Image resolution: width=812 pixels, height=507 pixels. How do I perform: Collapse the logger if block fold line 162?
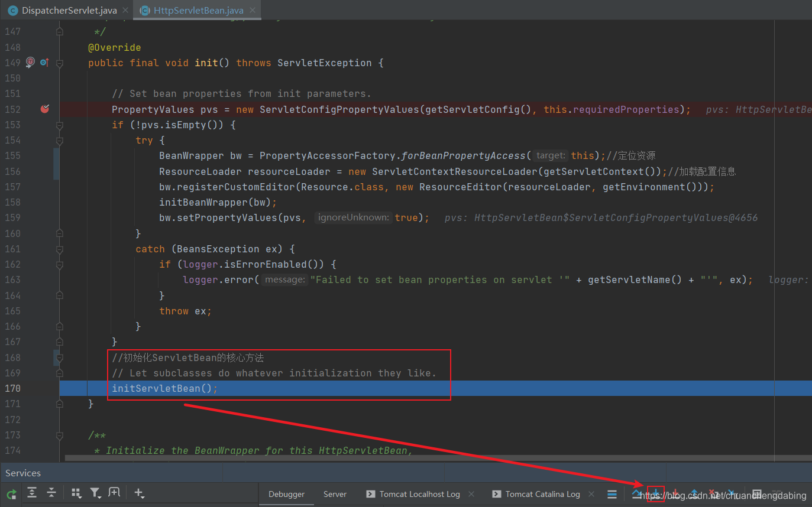60,264
